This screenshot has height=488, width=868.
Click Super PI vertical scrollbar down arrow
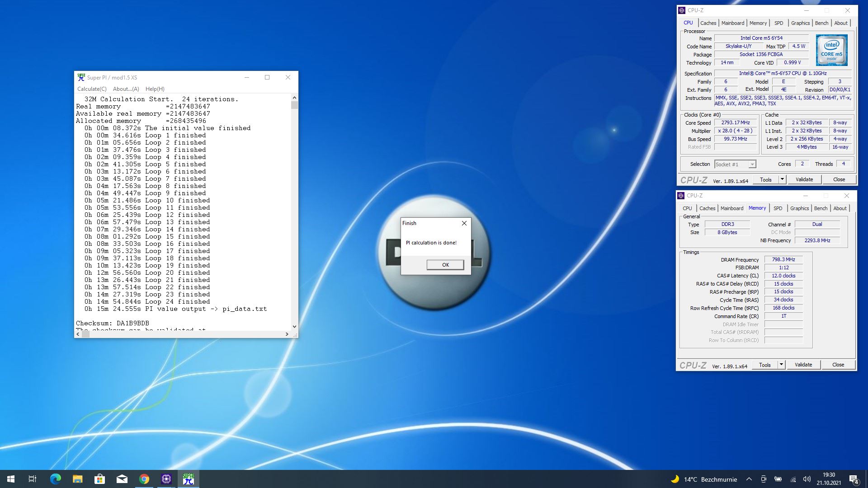pyautogui.click(x=294, y=327)
